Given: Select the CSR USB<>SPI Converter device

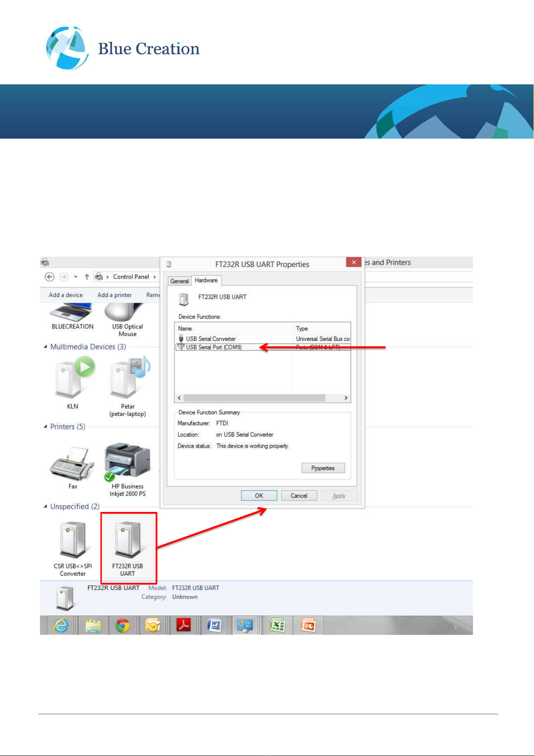Looking at the screenshot, I should coord(73,548).
